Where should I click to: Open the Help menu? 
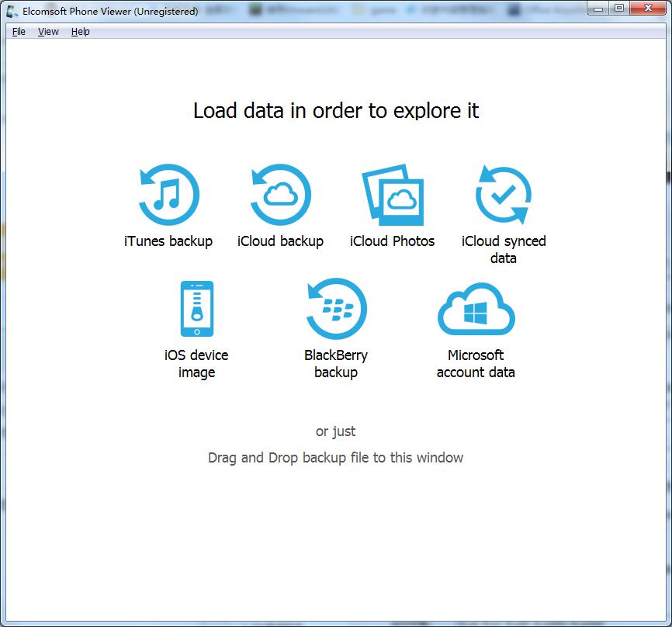click(x=81, y=32)
